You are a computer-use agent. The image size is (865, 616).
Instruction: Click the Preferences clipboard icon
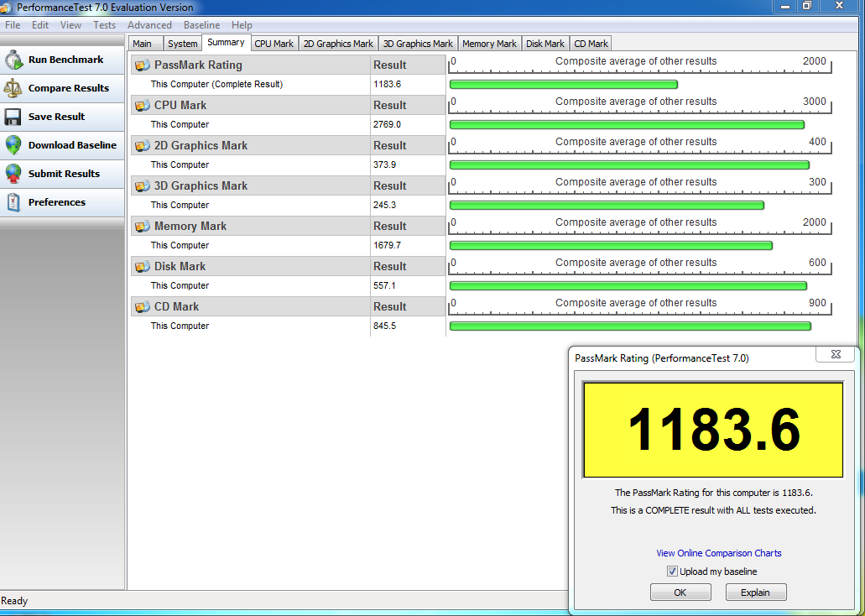[x=13, y=202]
